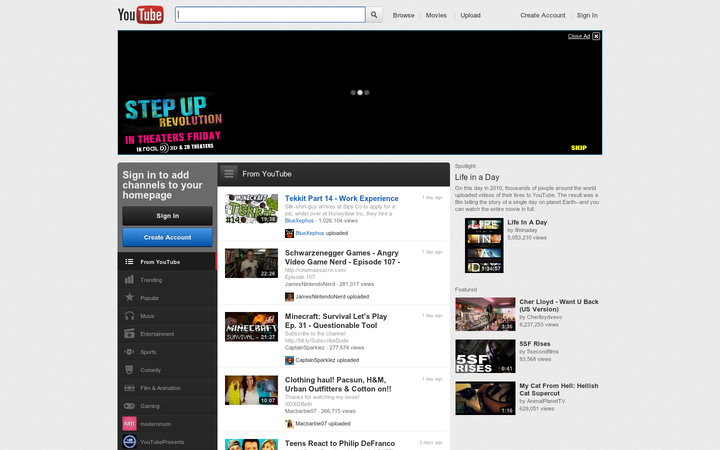Screen dimensions: 720x450
Task: Open the hamburger menu beside From YouTube
Action: click(x=229, y=174)
